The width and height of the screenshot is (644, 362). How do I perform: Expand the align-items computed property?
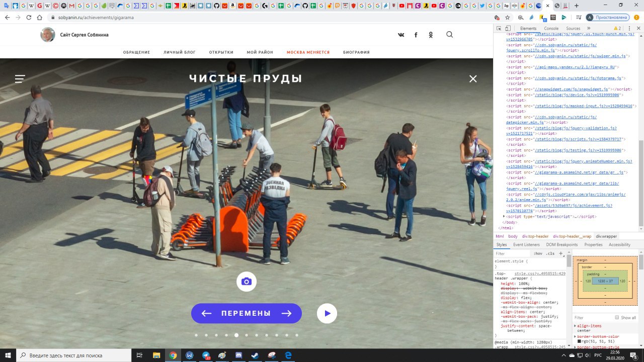coord(576,326)
